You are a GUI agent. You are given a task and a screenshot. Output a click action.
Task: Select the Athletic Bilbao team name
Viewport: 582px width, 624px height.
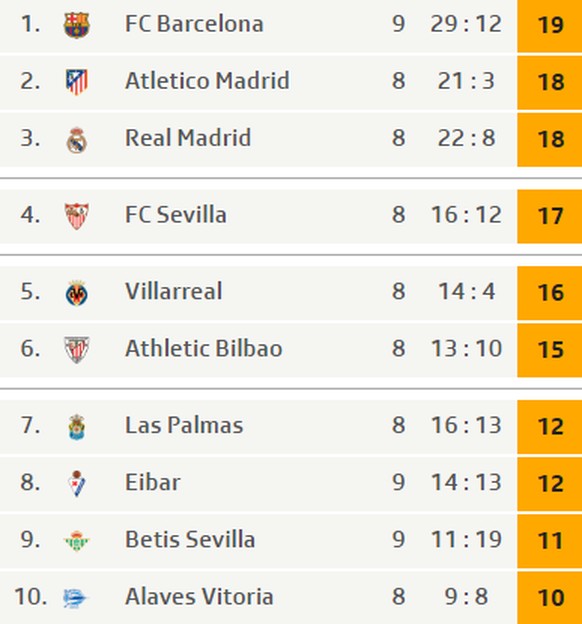pos(204,348)
